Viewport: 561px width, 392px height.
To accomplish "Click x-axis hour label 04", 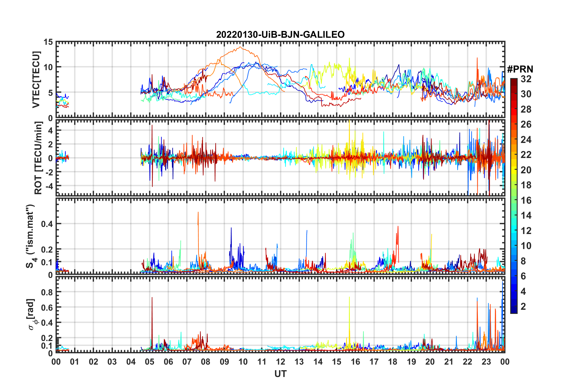I will click(131, 362).
